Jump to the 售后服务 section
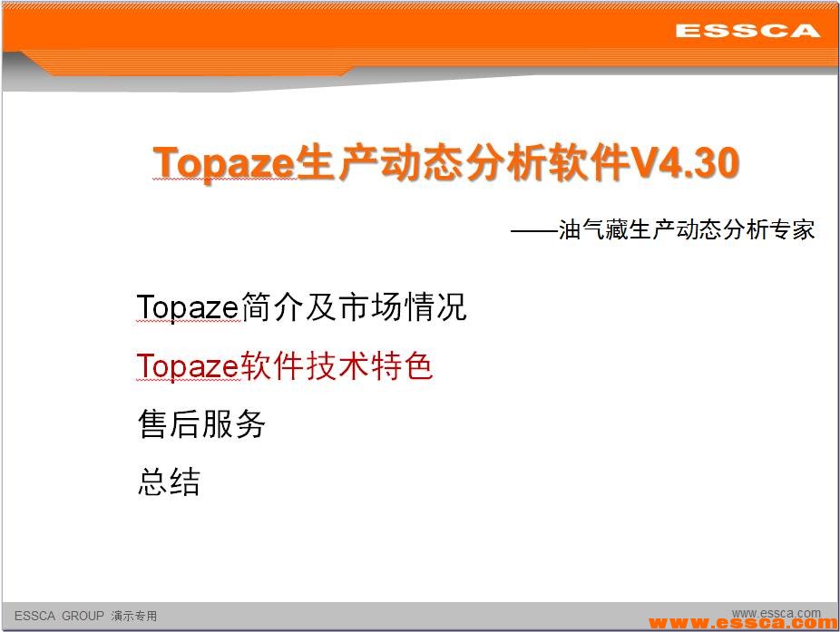The image size is (840, 632). 200,423
